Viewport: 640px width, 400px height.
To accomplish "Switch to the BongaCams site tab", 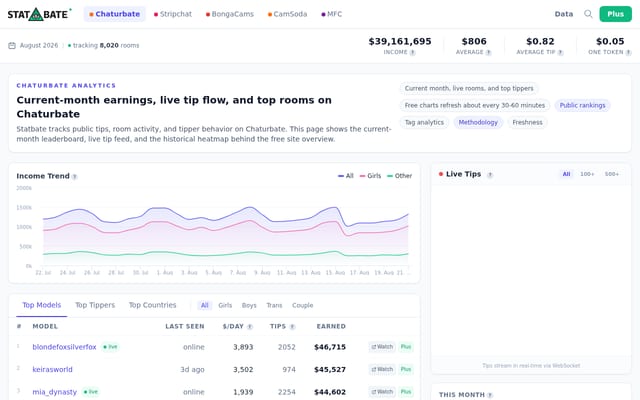I will pos(230,14).
